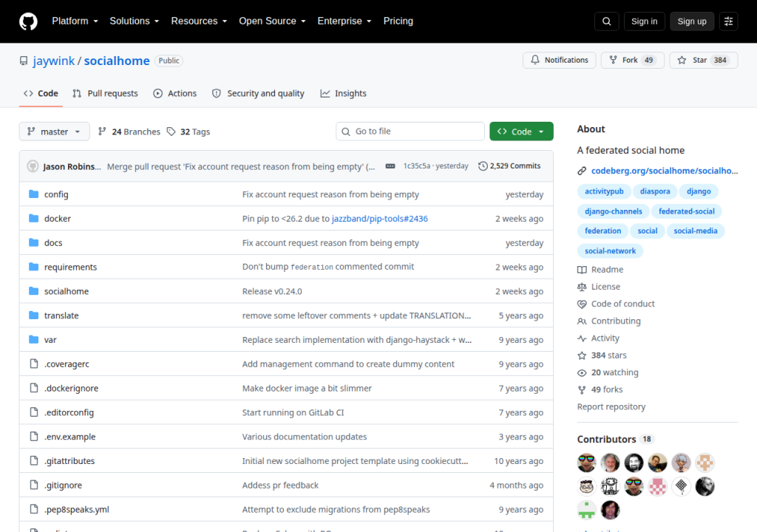The image size is (757, 532).
Task: Open the codeberg.org/socialhome link
Action: [x=665, y=171]
